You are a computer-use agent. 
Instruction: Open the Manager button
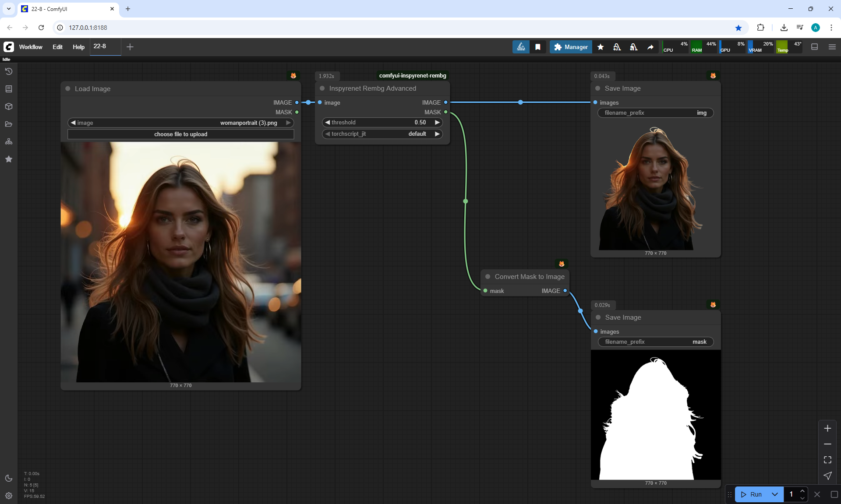pyautogui.click(x=571, y=47)
